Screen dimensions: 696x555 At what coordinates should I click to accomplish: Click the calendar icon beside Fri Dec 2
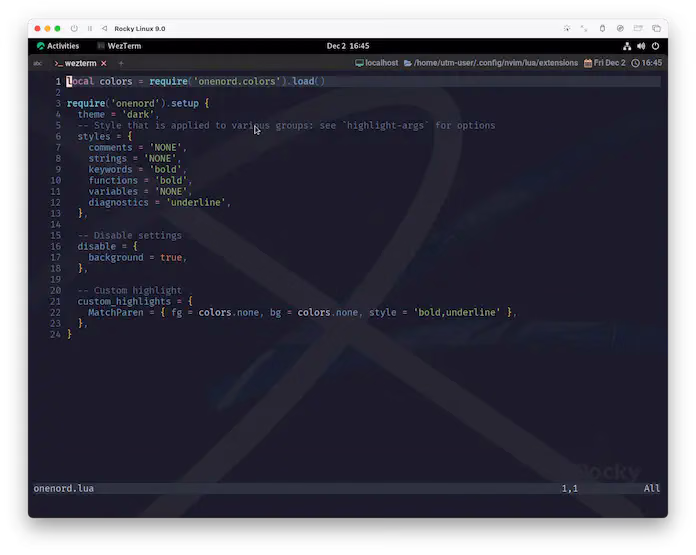(588, 63)
